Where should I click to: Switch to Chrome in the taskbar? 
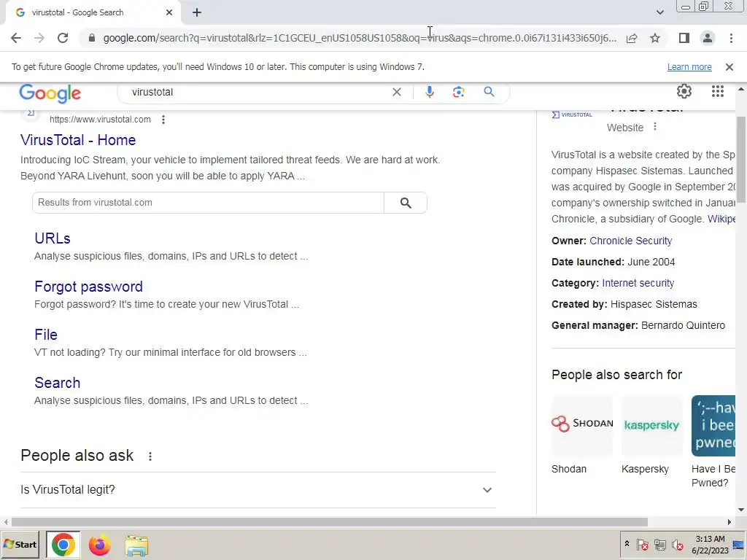point(63,545)
